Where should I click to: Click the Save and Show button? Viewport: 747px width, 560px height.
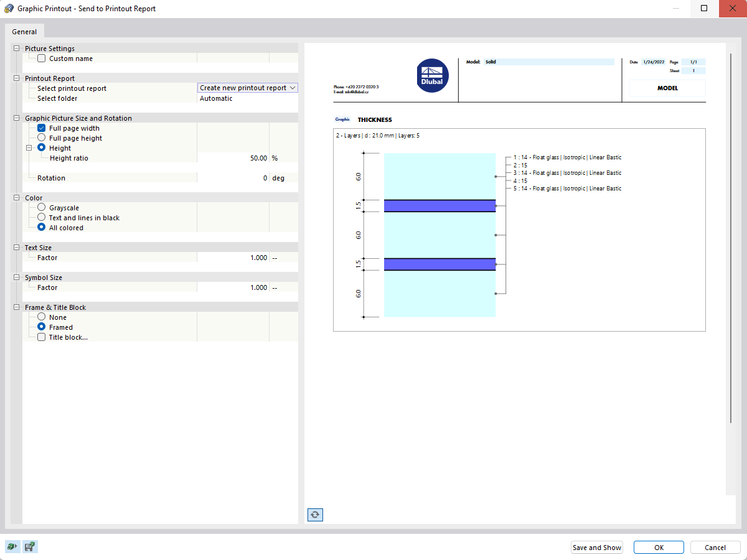(597, 548)
